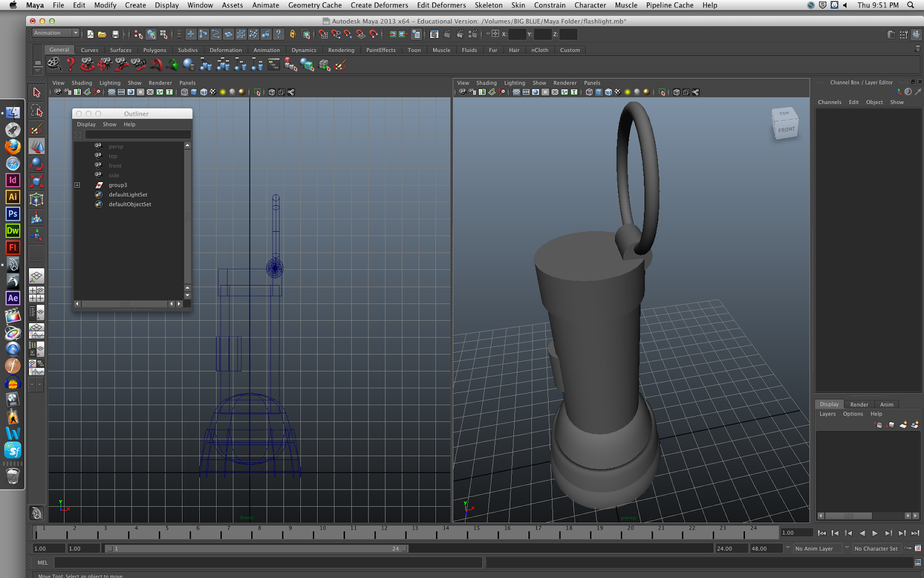Open a file using the folder icon
Image resolution: width=924 pixels, height=578 pixels.
102,34
